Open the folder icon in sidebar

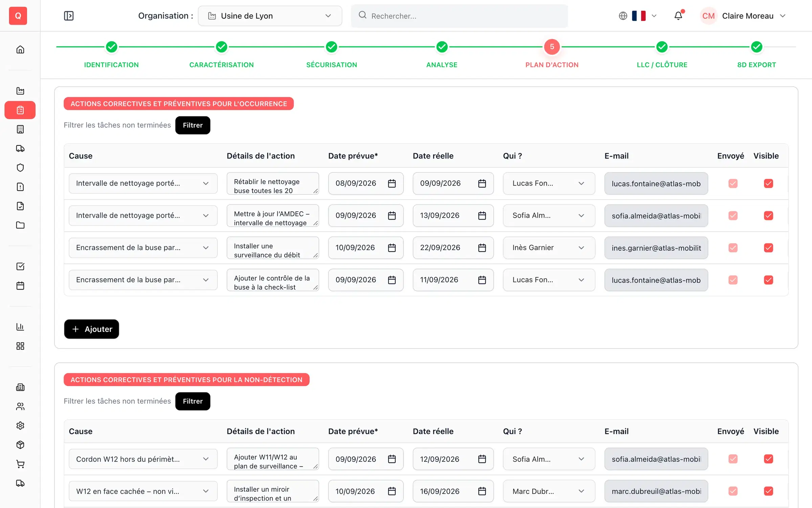pos(20,225)
